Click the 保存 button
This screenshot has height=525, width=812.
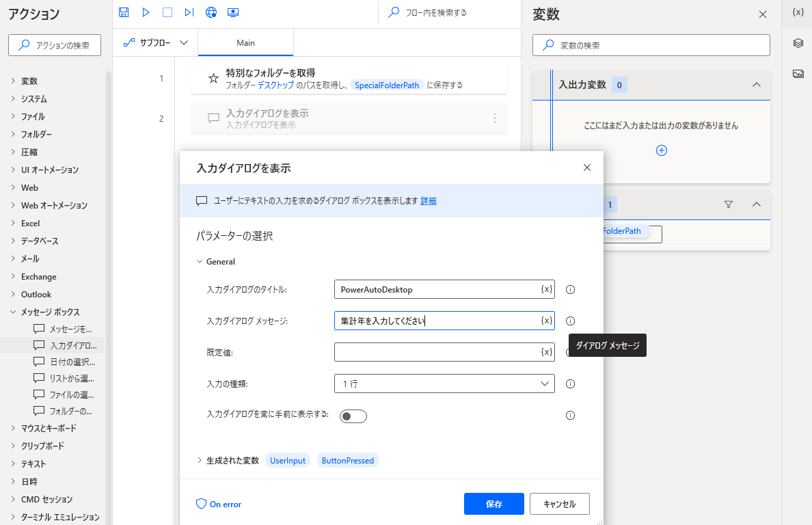494,504
